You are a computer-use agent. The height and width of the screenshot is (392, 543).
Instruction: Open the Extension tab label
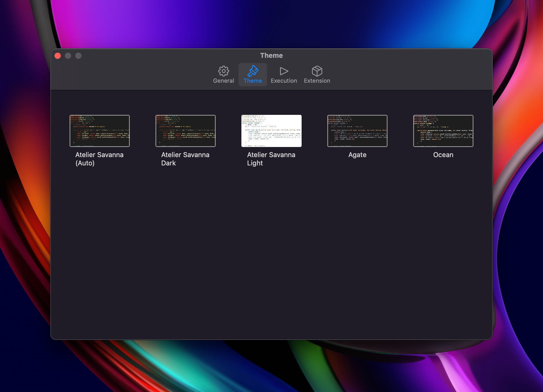(x=317, y=81)
